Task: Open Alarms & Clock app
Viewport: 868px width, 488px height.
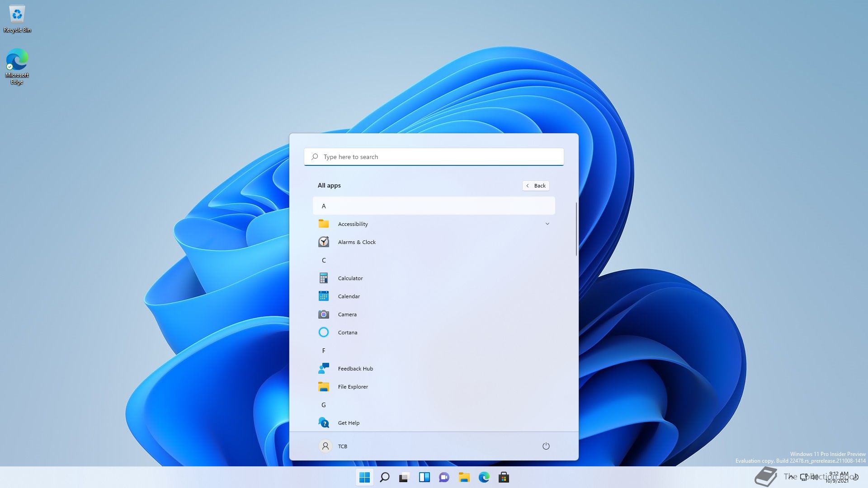Action: tap(357, 241)
